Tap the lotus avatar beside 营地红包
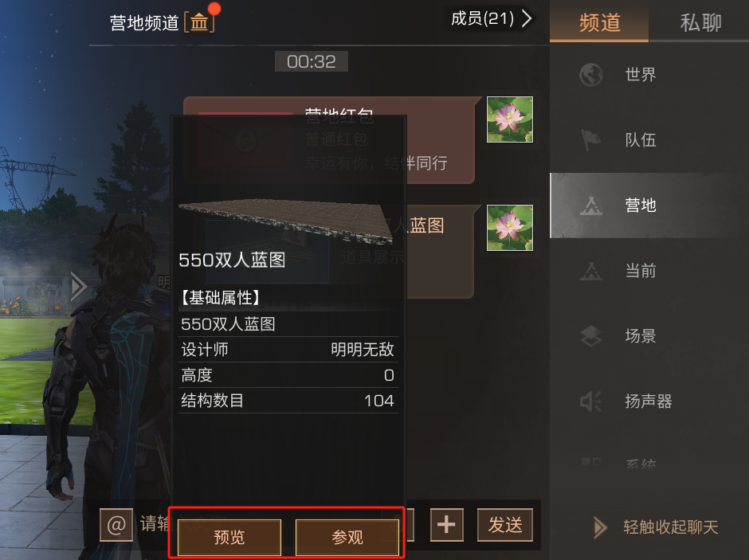 coord(510,119)
